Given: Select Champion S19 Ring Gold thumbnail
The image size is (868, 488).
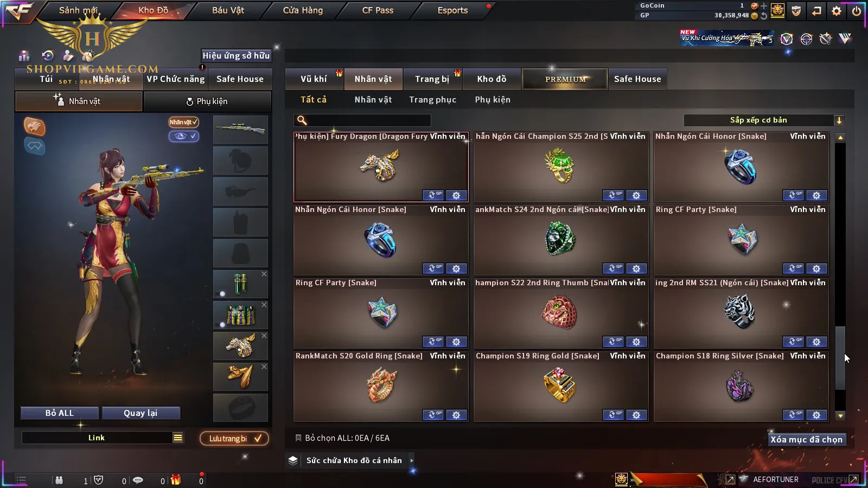Looking at the screenshot, I should tap(560, 385).
